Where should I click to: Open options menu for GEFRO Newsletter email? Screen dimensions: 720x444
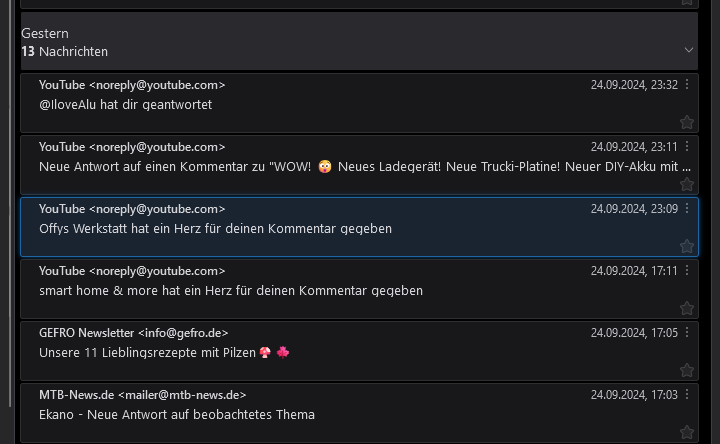(687, 333)
